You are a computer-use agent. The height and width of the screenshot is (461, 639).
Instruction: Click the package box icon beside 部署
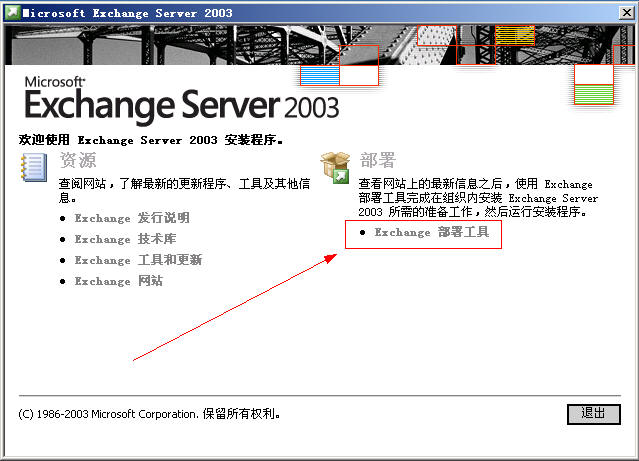(x=335, y=168)
